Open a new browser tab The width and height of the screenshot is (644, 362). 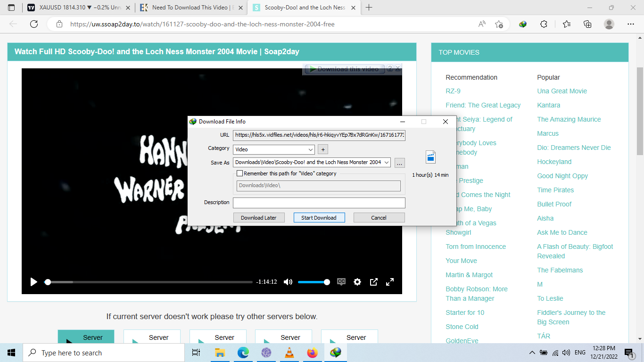pos(369,8)
